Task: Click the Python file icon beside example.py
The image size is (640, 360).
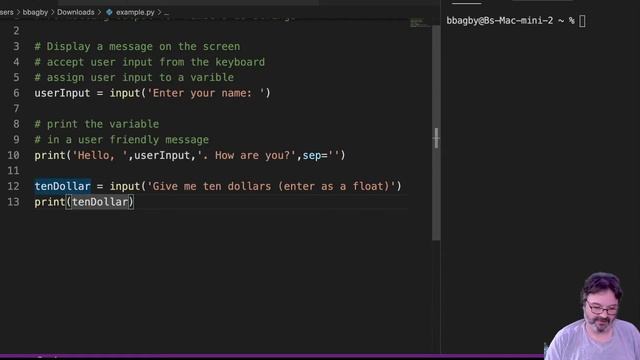Action: pyautogui.click(x=109, y=12)
